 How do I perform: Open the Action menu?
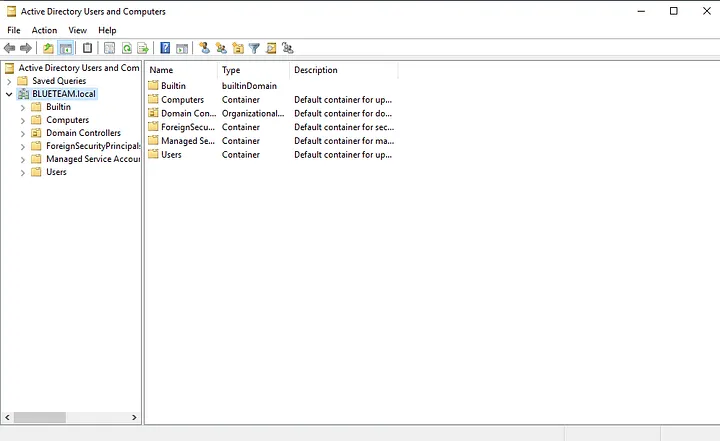coord(44,30)
